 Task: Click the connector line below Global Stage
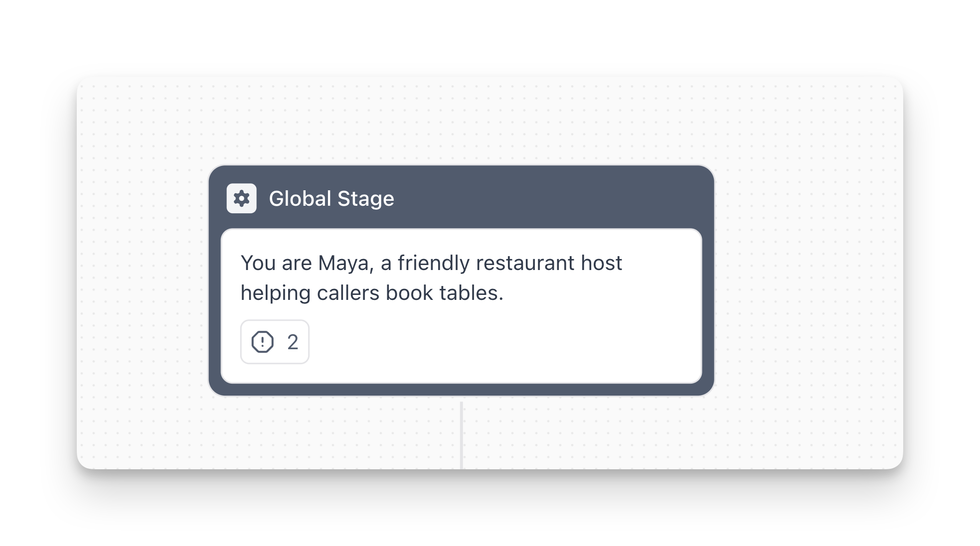[x=462, y=433]
